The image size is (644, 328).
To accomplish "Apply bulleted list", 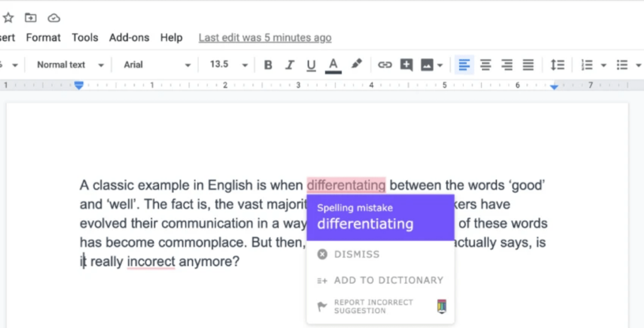I will pos(622,65).
